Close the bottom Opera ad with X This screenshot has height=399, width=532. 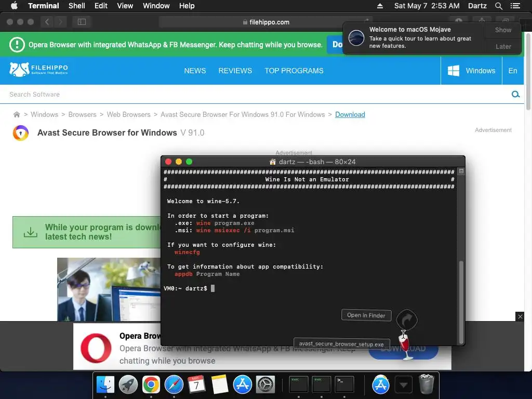pyautogui.click(x=520, y=316)
